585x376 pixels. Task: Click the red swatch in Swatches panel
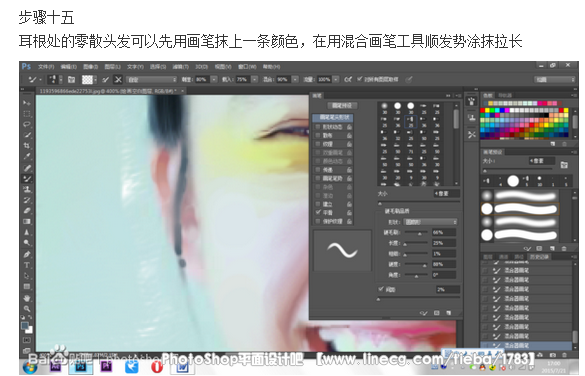click(x=482, y=110)
